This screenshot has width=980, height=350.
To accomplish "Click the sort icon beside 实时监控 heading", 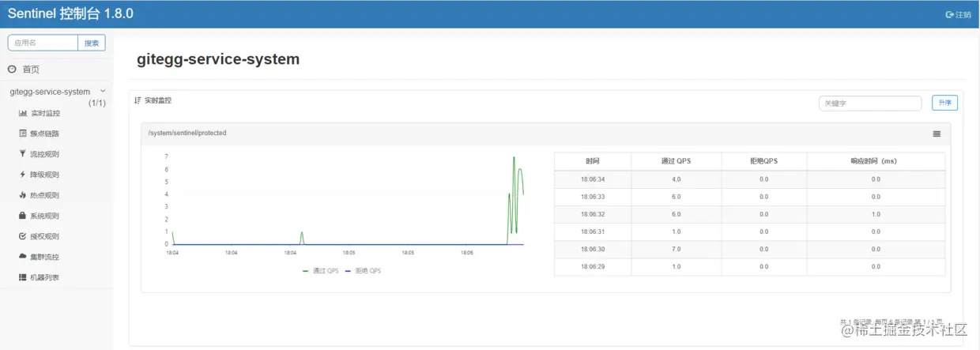I will tap(138, 100).
